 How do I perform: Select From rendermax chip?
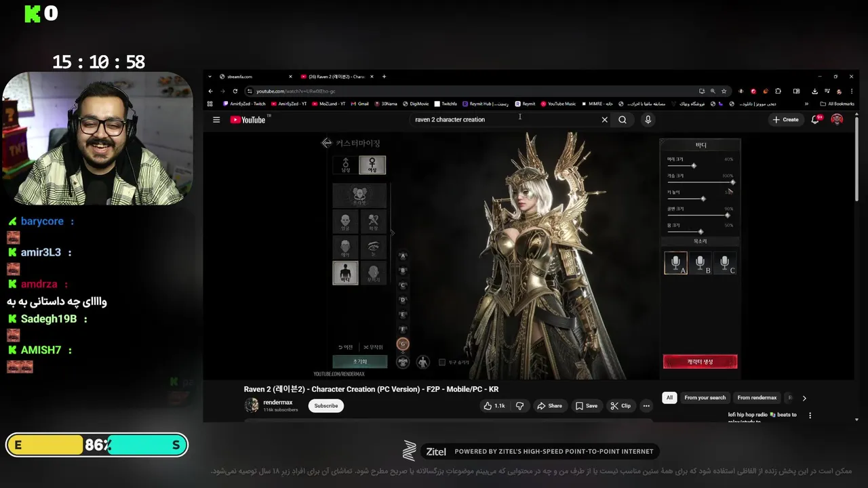click(757, 398)
